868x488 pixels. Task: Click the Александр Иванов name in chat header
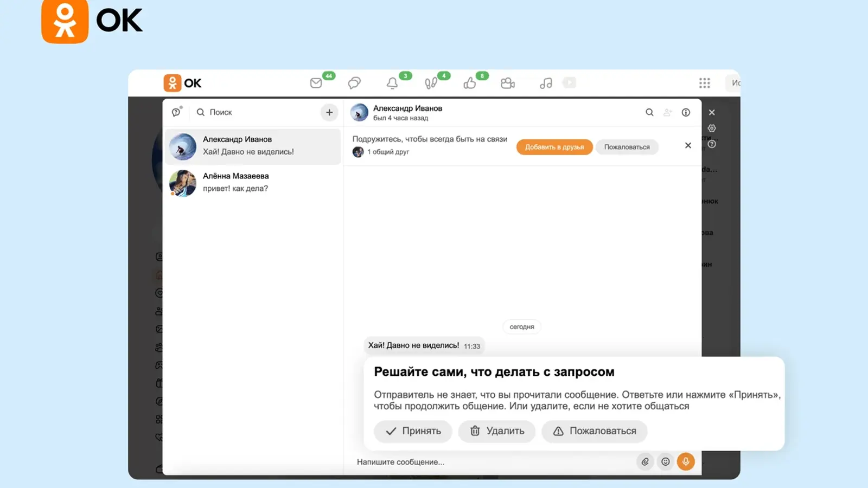[x=407, y=108]
